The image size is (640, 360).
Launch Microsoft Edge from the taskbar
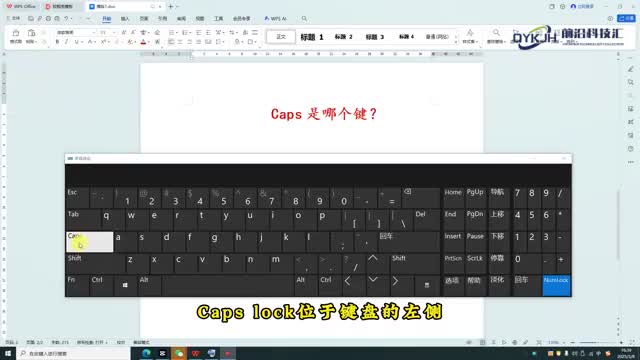point(146,353)
